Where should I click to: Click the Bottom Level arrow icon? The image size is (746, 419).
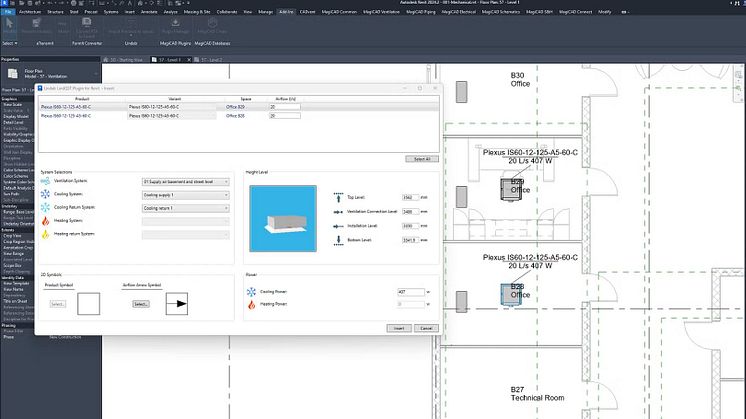click(338, 240)
